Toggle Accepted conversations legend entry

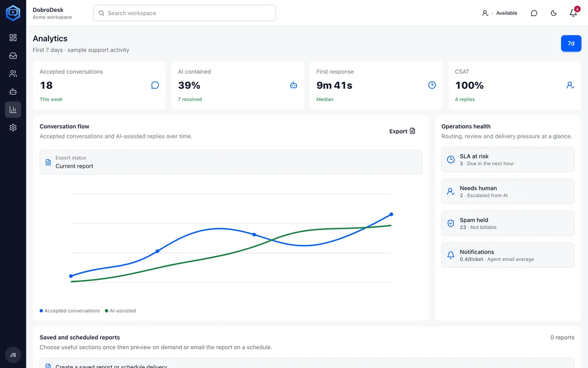point(70,311)
